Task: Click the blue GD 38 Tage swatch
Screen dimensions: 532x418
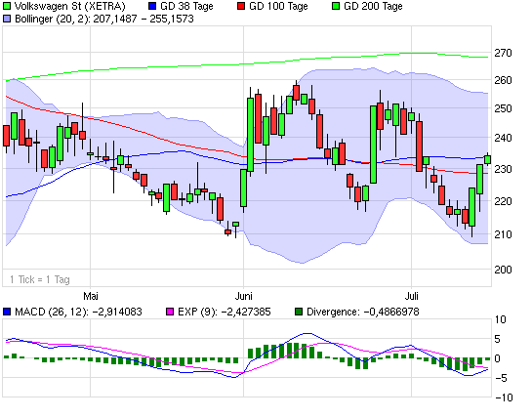Action: [152, 6]
